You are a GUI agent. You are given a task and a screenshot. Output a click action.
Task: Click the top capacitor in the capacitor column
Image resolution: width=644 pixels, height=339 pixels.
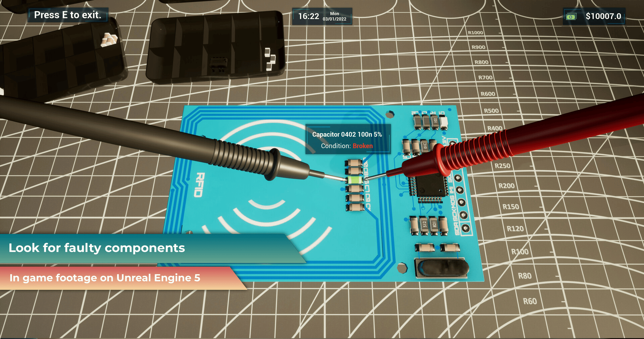pyautogui.click(x=354, y=163)
